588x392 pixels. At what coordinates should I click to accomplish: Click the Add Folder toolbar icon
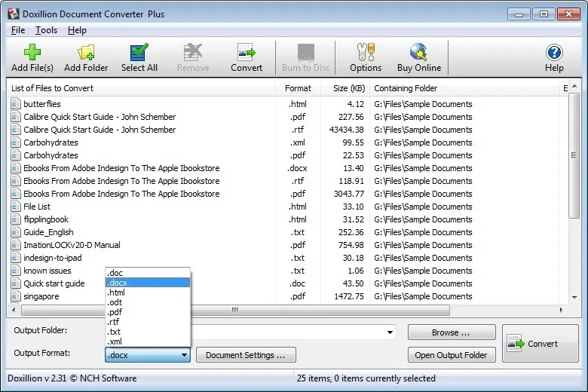(86, 52)
